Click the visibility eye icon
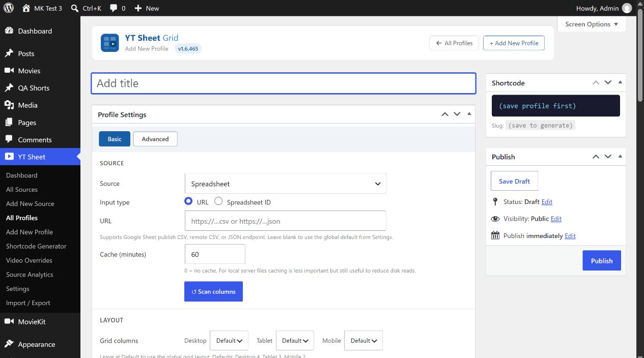Viewport: 644px width, 358px height. (x=495, y=219)
